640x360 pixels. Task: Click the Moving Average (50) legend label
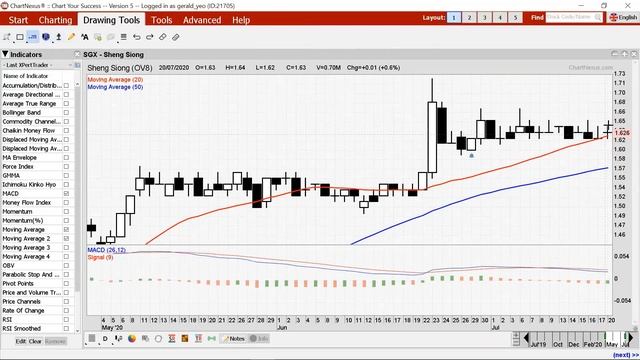[x=115, y=87]
